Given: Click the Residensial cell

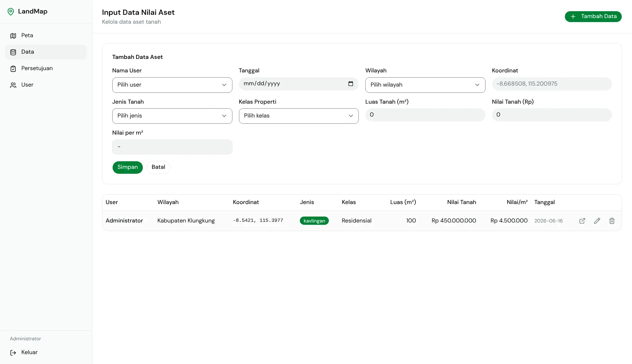Looking at the screenshot, I should (x=356, y=221).
